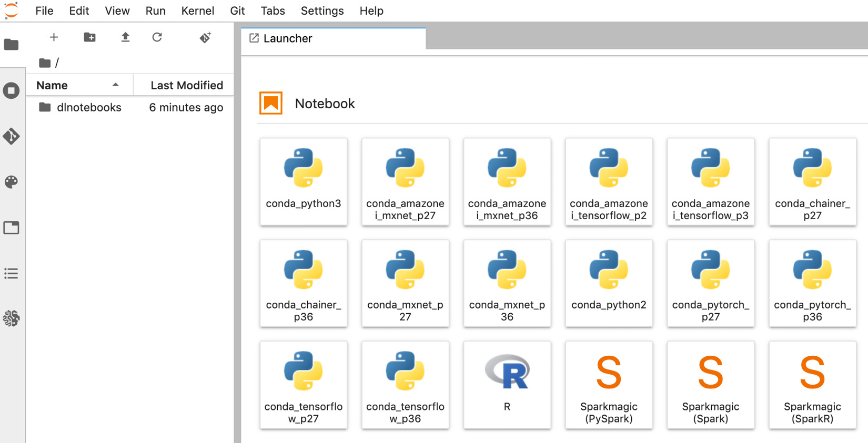The image size is (868, 443).
Task: Click the Notebook section heading icon
Action: pyautogui.click(x=271, y=103)
